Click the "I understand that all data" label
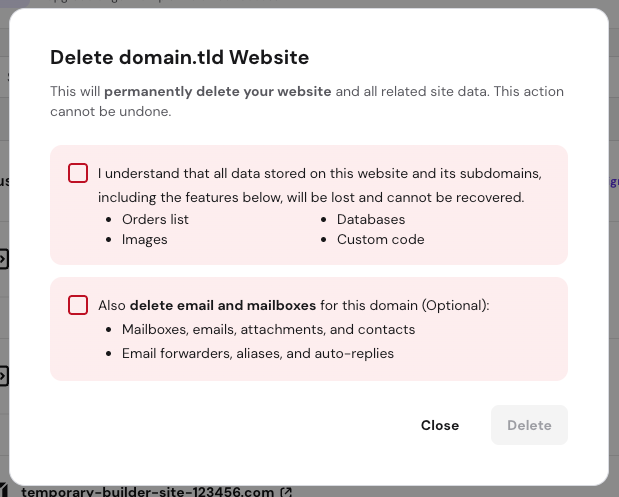619x497 pixels. 320,173
